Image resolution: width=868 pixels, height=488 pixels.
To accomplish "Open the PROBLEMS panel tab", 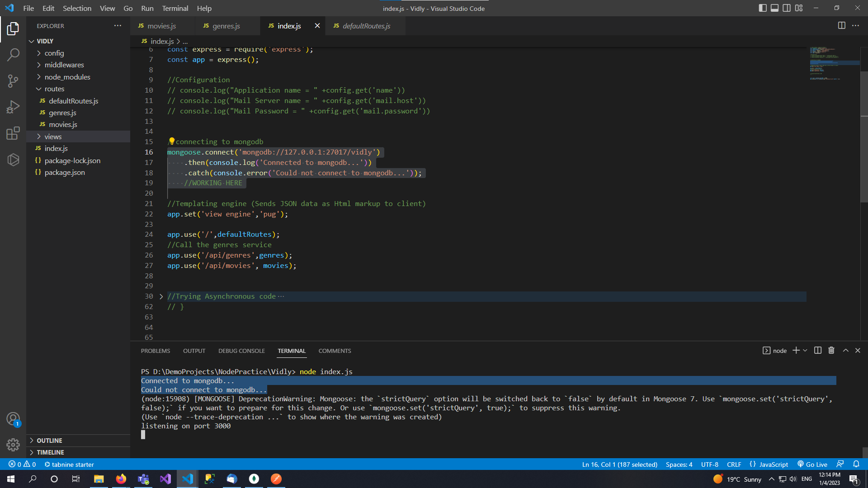I will click(155, 351).
